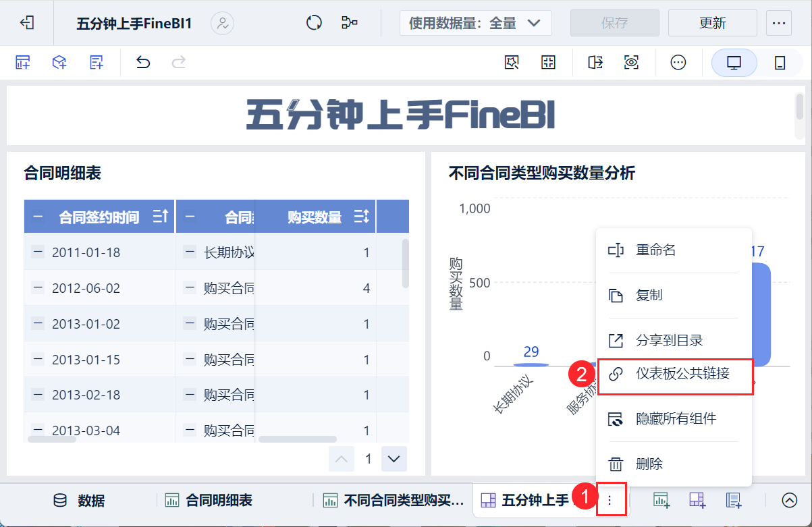Click the redo arrow icon
This screenshot has height=527, width=812.
coord(179,63)
